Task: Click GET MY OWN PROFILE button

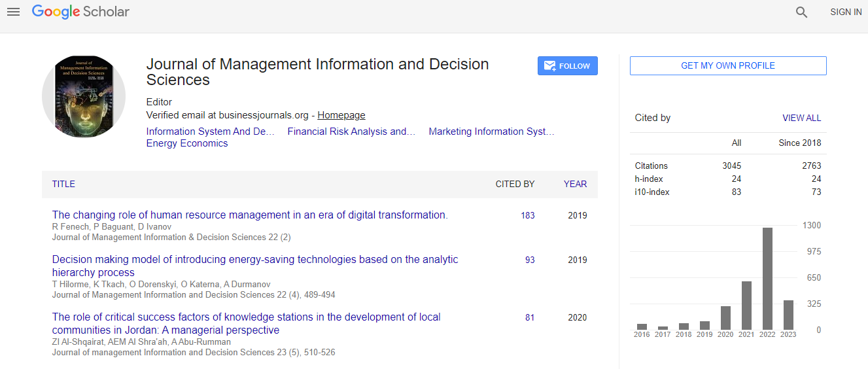Action: tap(728, 65)
